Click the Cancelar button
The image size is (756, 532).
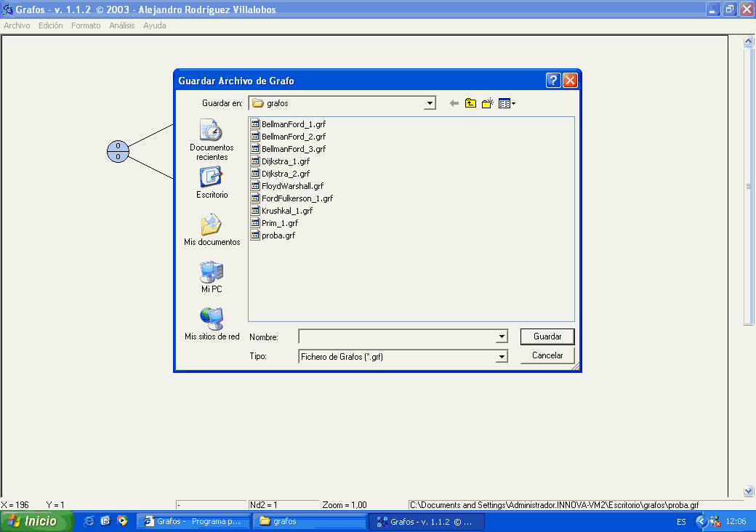(x=547, y=355)
